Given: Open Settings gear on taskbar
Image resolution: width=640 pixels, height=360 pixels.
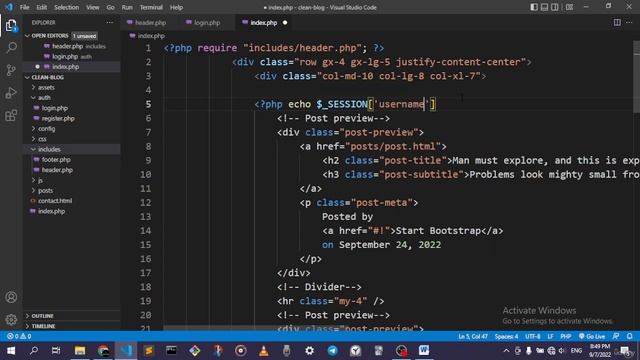Looking at the screenshot, I should pyautogui.click(x=310, y=351).
